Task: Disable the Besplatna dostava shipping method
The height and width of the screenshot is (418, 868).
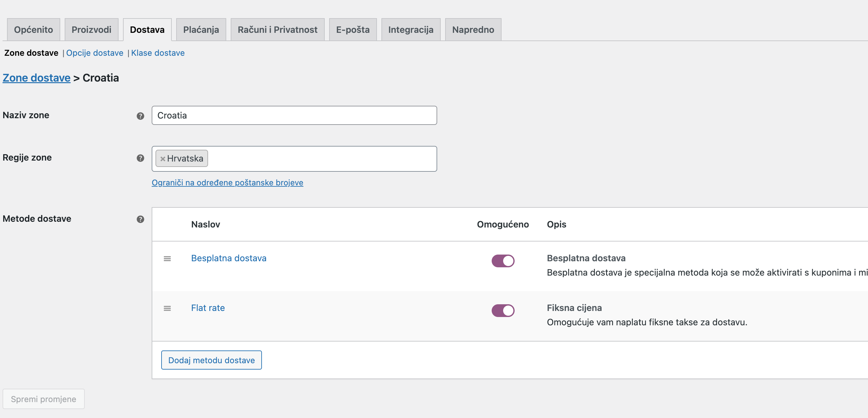Action: pos(503,260)
